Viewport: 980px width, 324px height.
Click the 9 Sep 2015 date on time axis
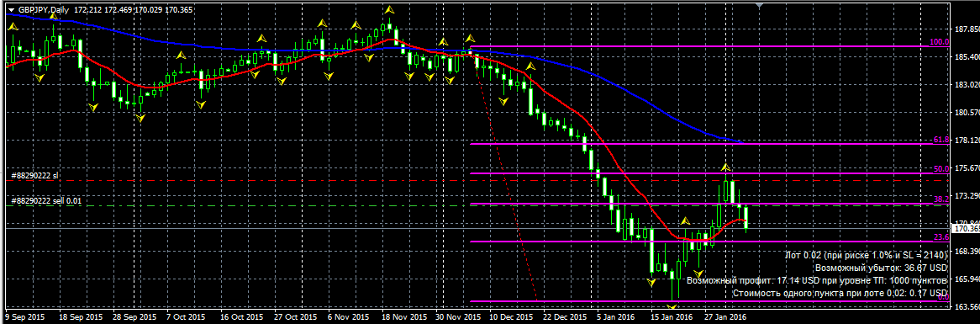pos(24,317)
